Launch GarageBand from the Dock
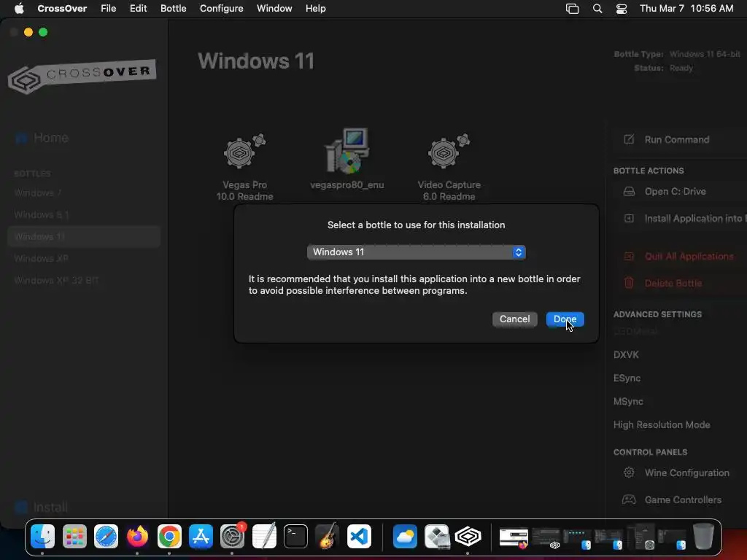747x560 pixels. click(x=328, y=537)
